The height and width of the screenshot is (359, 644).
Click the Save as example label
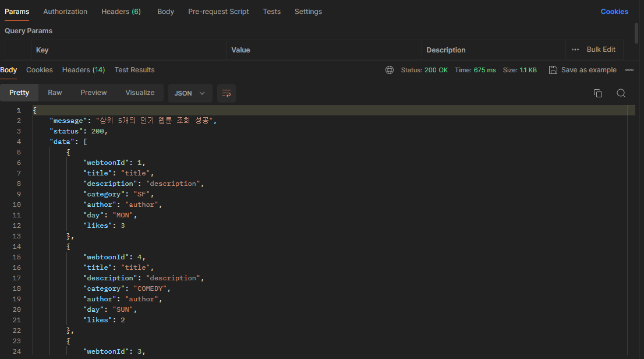[589, 70]
